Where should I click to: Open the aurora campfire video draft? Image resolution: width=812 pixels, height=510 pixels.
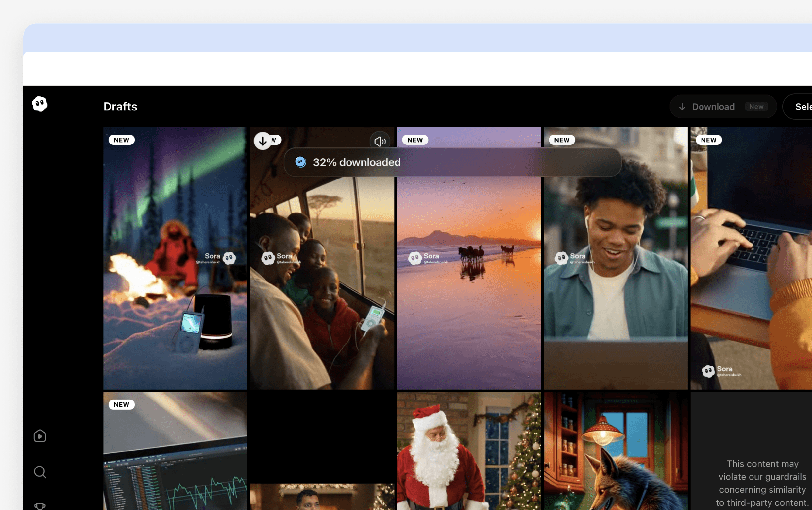[x=175, y=209]
